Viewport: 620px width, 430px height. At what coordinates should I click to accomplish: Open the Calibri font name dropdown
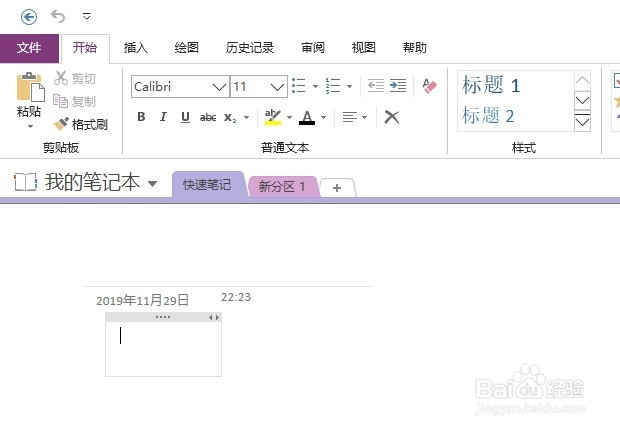pyautogui.click(x=219, y=87)
